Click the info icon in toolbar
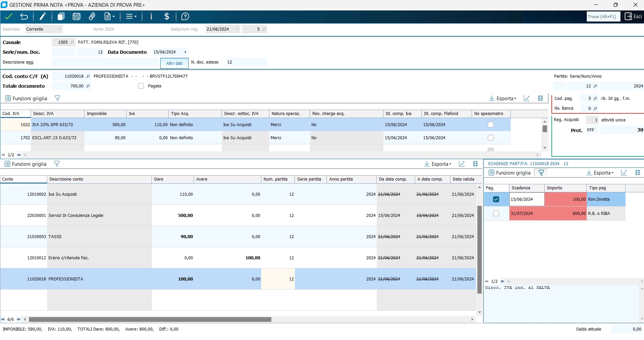 [x=151, y=16]
